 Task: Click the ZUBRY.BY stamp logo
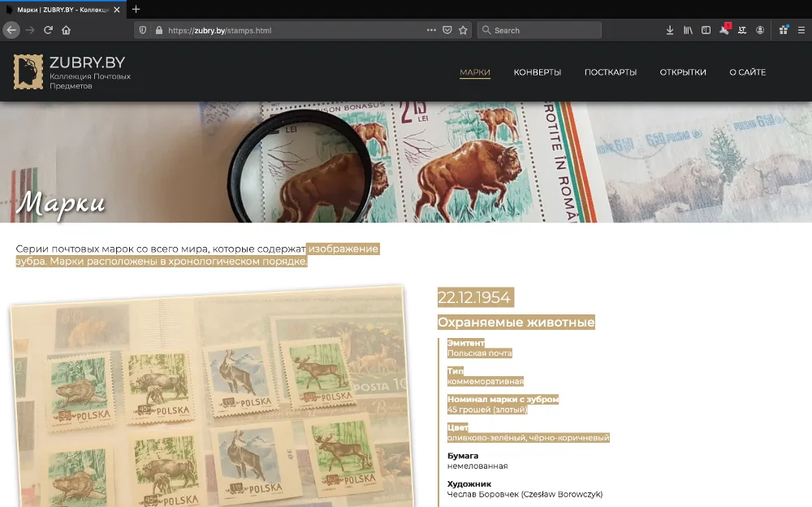28,72
